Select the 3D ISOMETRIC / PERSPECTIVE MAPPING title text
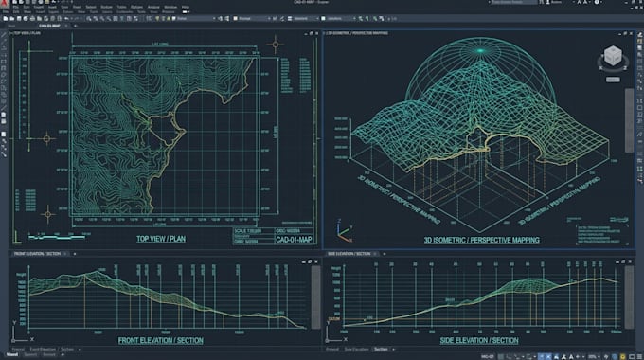The image size is (644, 360). coord(481,240)
